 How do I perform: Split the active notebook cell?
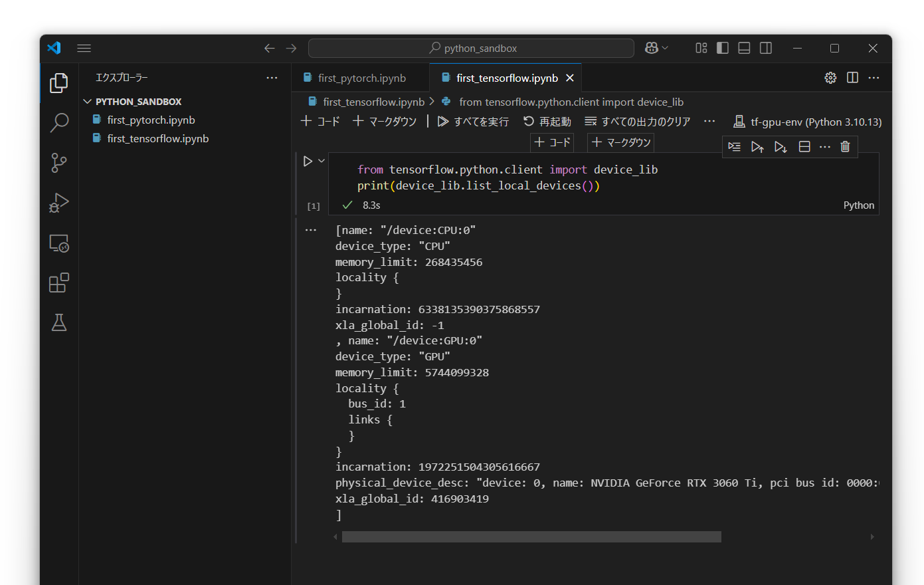click(x=804, y=146)
